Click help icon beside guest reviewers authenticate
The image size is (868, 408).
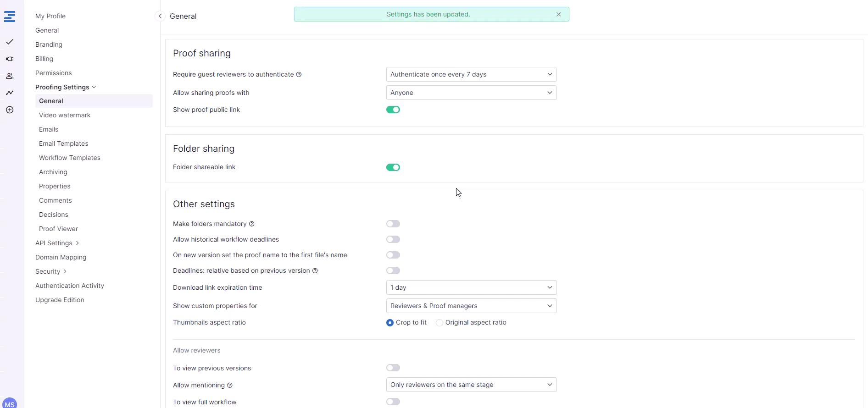pyautogui.click(x=299, y=75)
